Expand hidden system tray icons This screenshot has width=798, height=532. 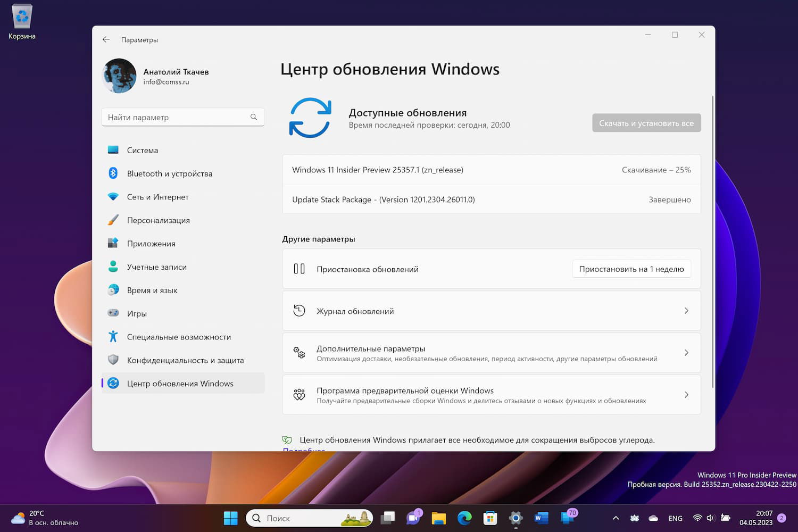[x=615, y=518]
